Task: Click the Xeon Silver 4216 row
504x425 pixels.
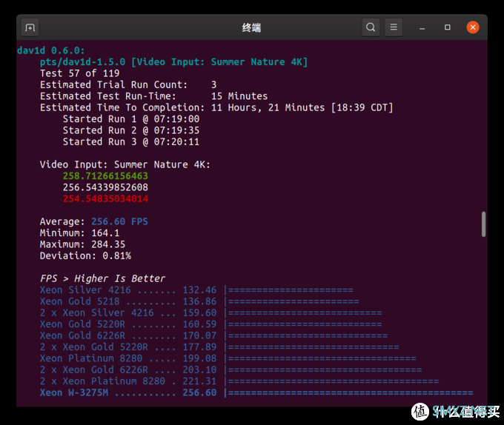Action: point(196,290)
